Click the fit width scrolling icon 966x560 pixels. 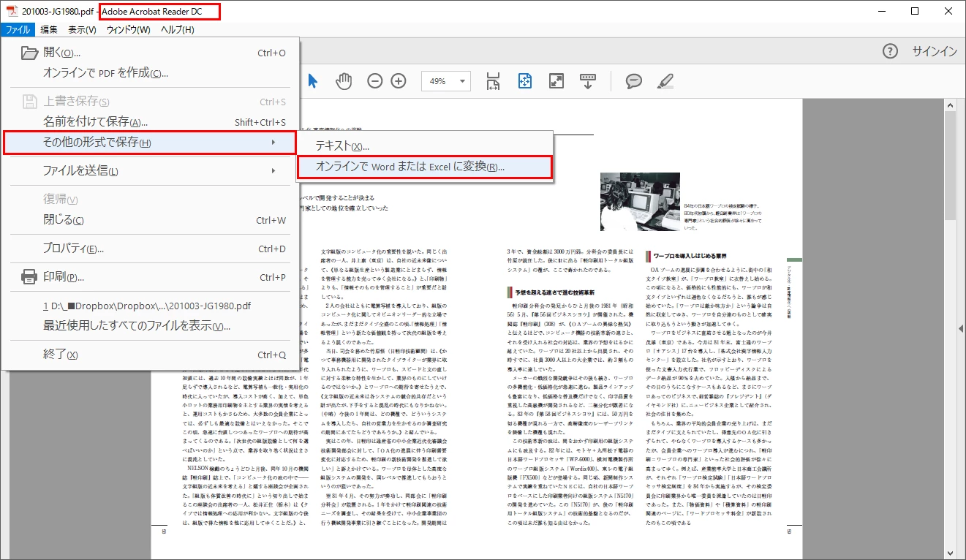(493, 81)
